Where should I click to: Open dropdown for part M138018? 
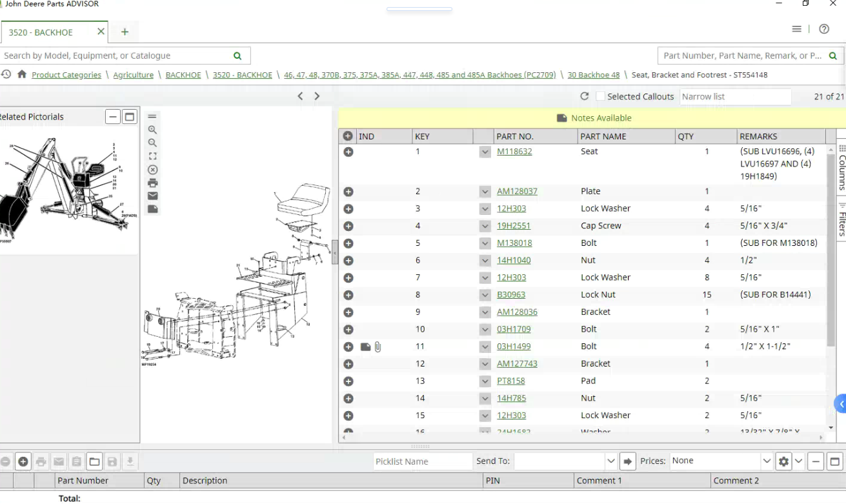pyautogui.click(x=485, y=243)
